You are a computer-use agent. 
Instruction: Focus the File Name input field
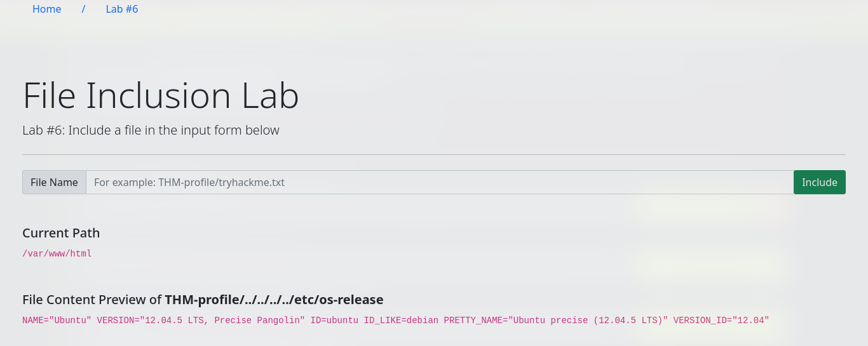tap(440, 182)
